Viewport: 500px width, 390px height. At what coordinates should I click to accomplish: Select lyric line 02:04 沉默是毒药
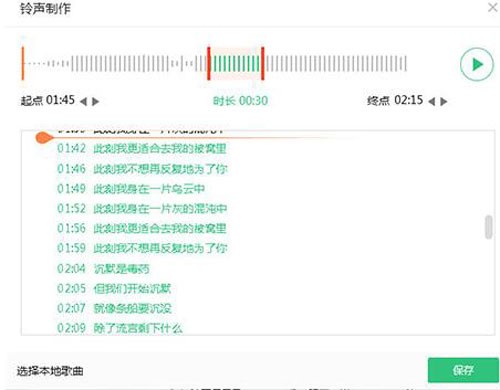[103, 269]
